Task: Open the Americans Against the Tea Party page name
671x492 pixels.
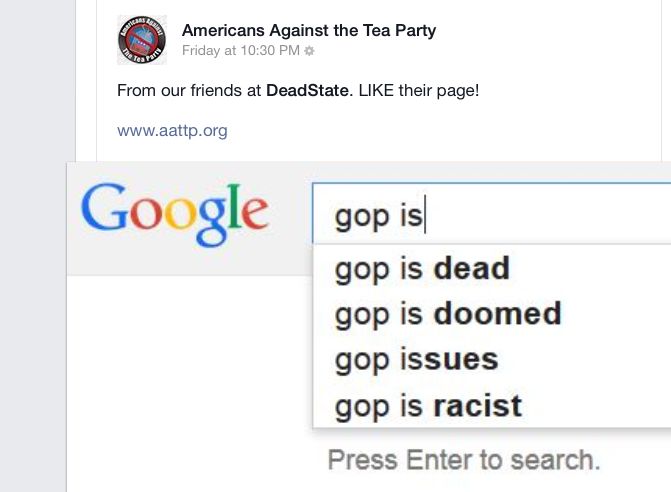Action: click(309, 30)
